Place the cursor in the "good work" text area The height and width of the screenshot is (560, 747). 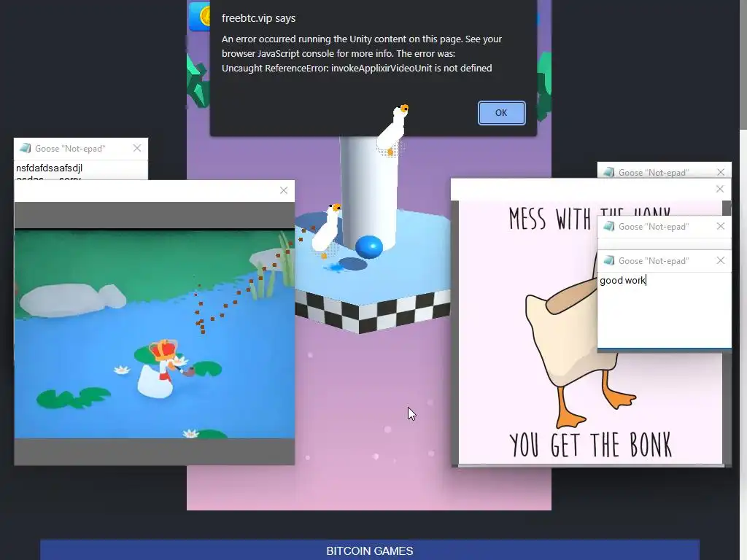click(x=664, y=310)
